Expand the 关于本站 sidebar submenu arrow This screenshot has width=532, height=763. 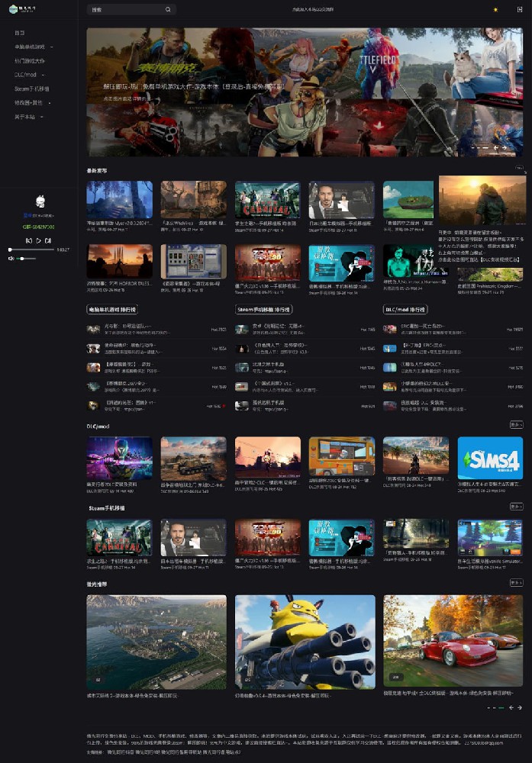(41, 118)
